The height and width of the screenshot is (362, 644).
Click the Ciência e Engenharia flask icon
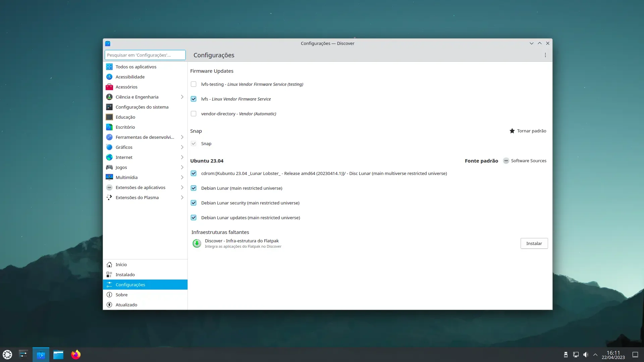(x=109, y=97)
